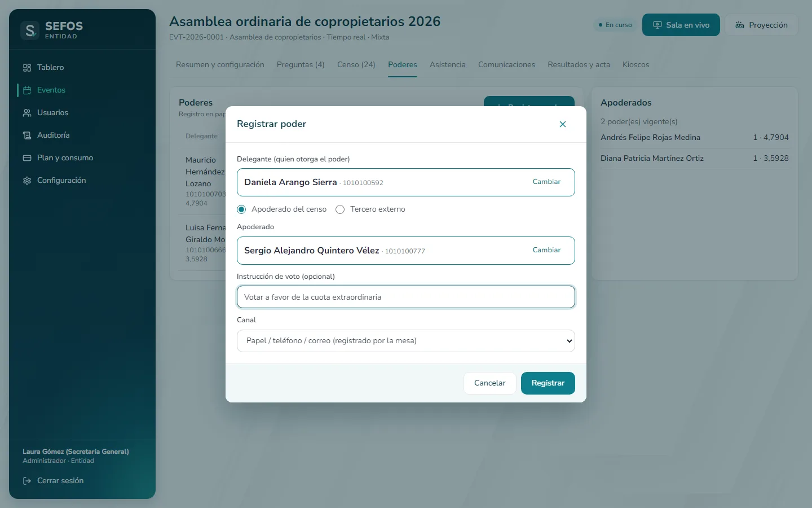Click the value 1 · 3,5928
812x508 pixels.
tap(771, 158)
